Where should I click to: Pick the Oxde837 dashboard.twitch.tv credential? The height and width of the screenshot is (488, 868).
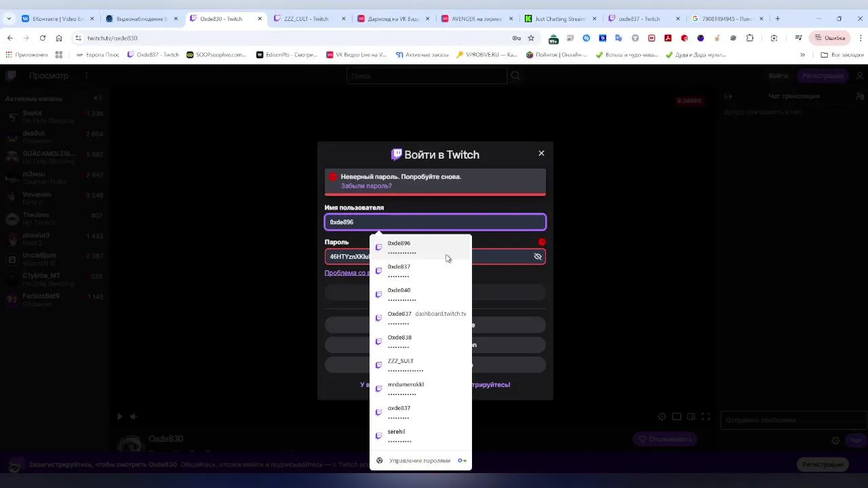coord(420,318)
